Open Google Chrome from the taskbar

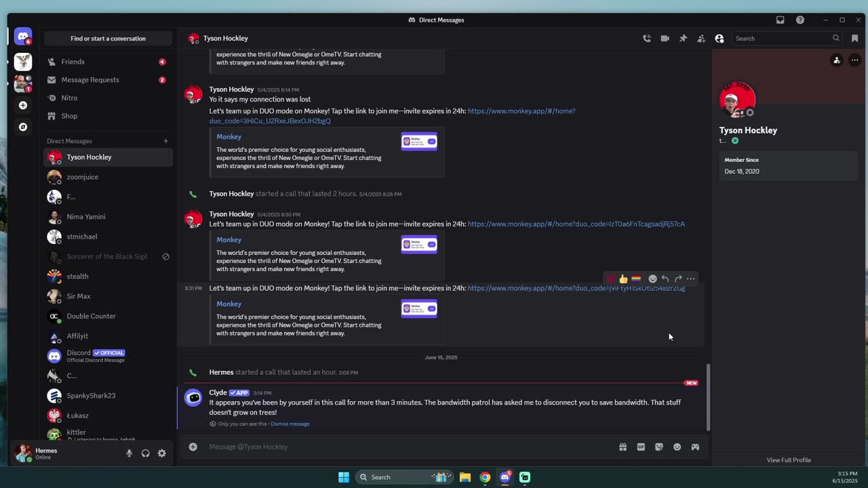(x=485, y=477)
